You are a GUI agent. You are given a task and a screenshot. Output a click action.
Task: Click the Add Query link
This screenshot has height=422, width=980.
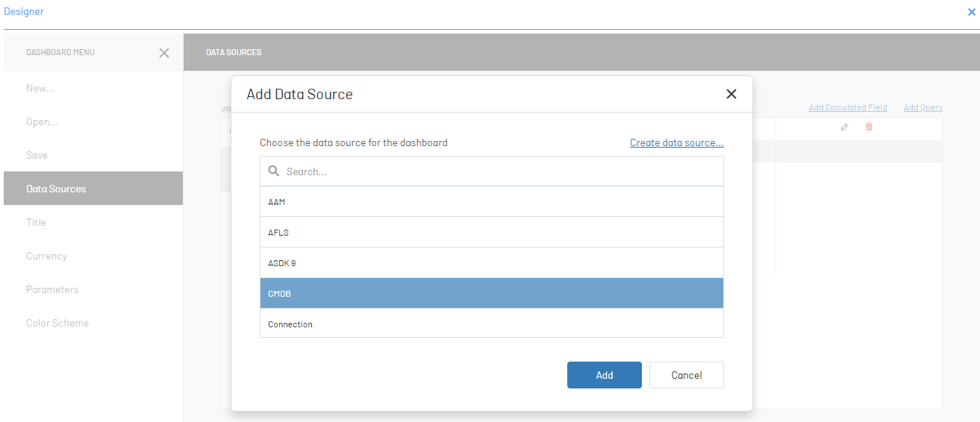coord(923,108)
